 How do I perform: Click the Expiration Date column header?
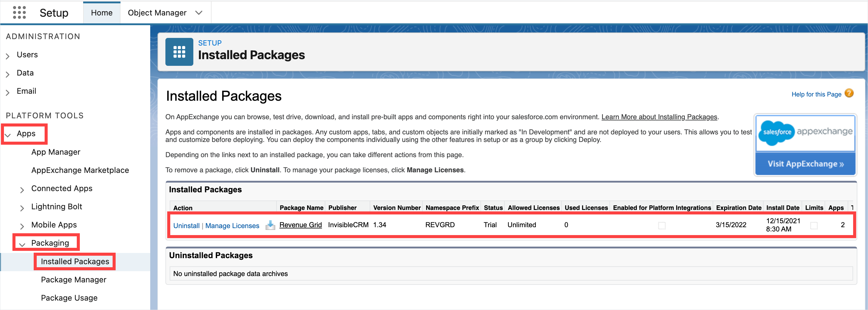738,207
